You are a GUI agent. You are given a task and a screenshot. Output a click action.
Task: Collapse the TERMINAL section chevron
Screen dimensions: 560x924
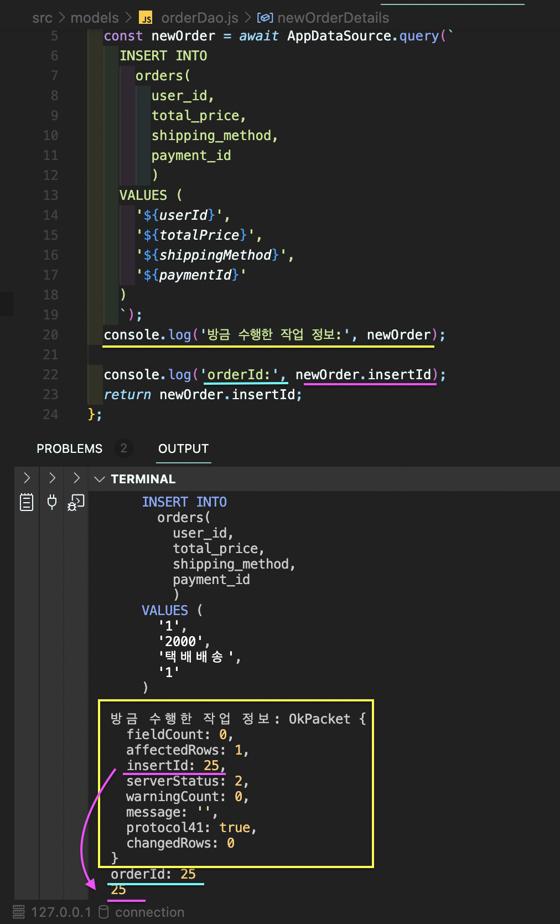click(100, 479)
